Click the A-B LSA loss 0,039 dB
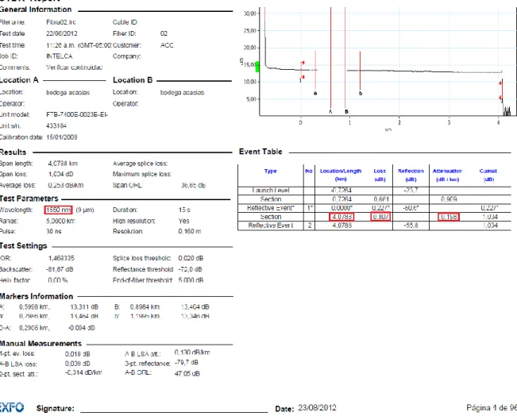Viewport: 517px width, 420px height. pos(78,364)
